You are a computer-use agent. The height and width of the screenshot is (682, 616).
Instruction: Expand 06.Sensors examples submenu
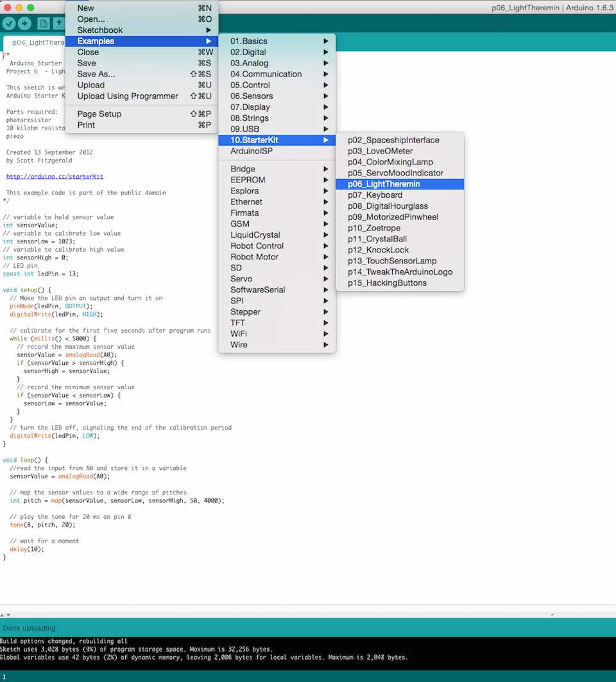pos(277,96)
